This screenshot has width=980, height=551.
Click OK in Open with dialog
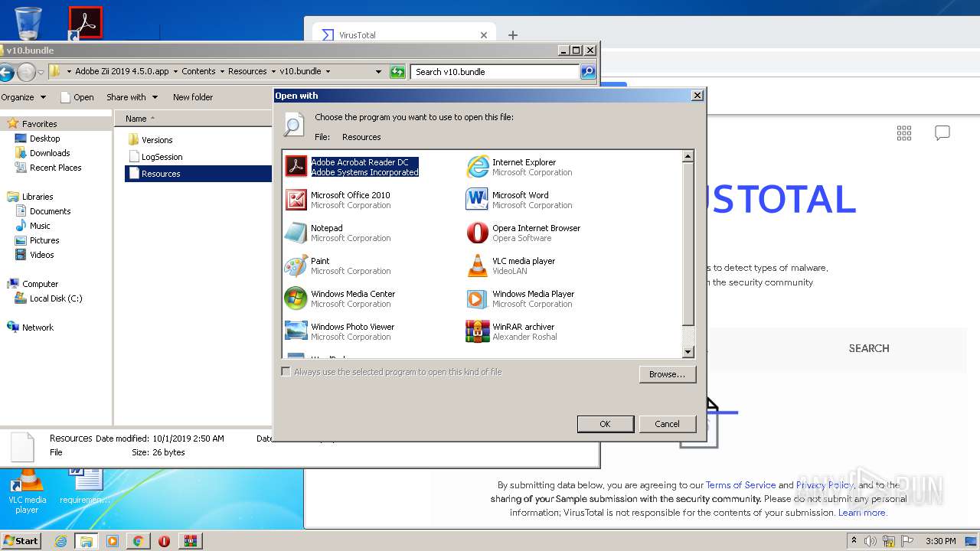tap(605, 424)
